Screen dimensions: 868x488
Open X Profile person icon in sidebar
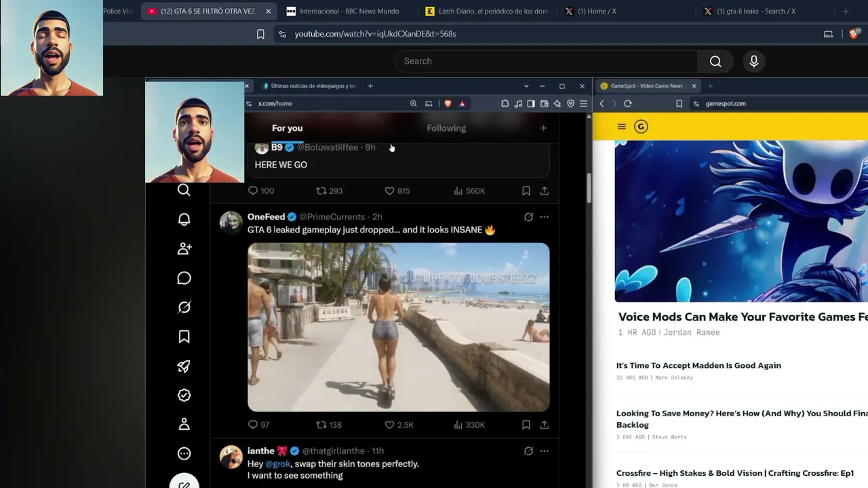184,424
